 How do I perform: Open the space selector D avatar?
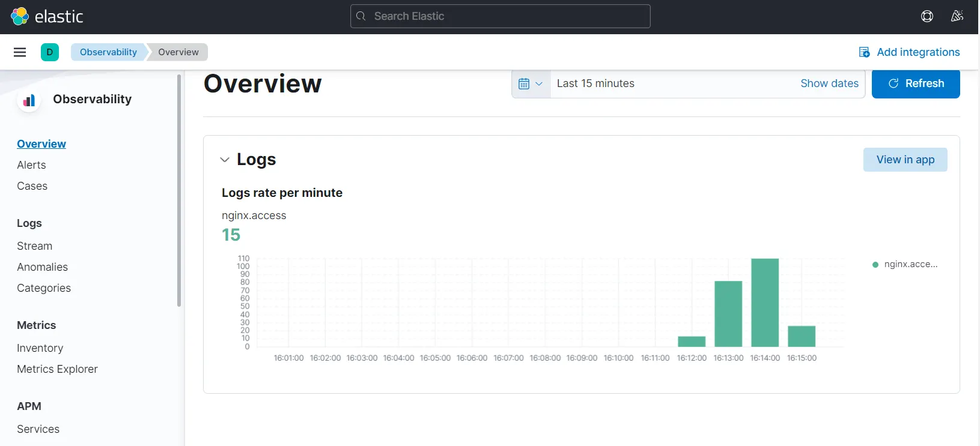tap(50, 52)
